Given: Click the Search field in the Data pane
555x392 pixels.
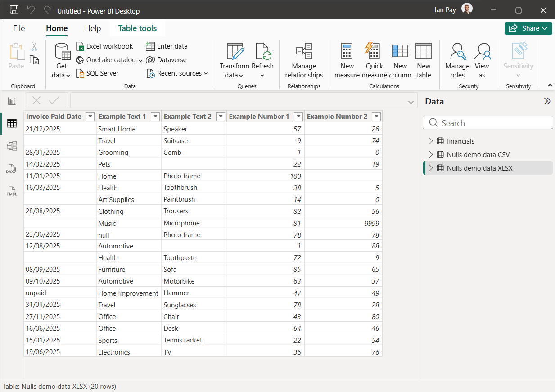Looking at the screenshot, I should tap(487, 122).
